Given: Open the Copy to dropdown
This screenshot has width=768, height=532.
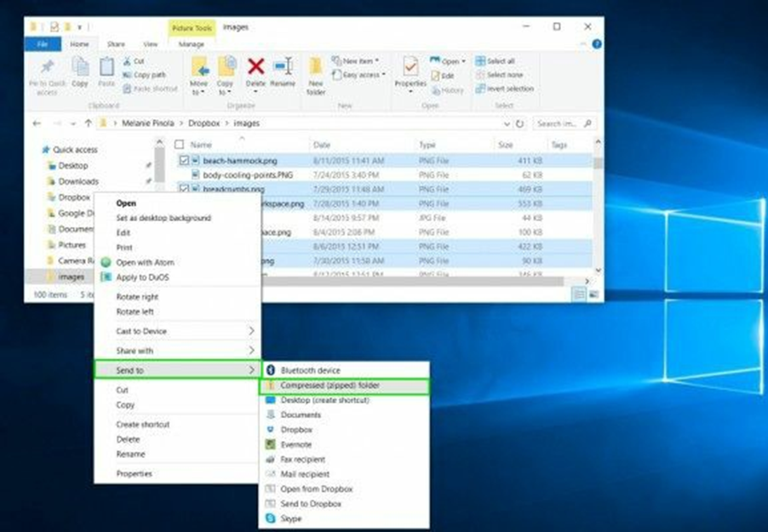Looking at the screenshot, I should [x=226, y=77].
